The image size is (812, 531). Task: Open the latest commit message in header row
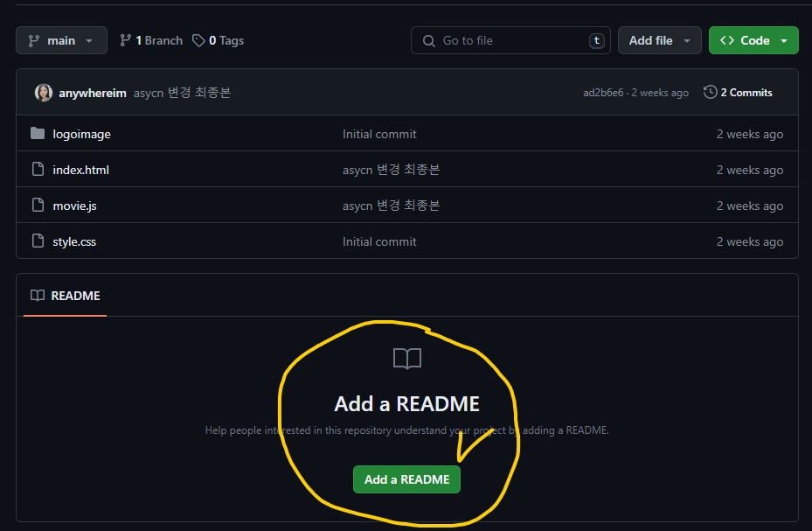183,93
